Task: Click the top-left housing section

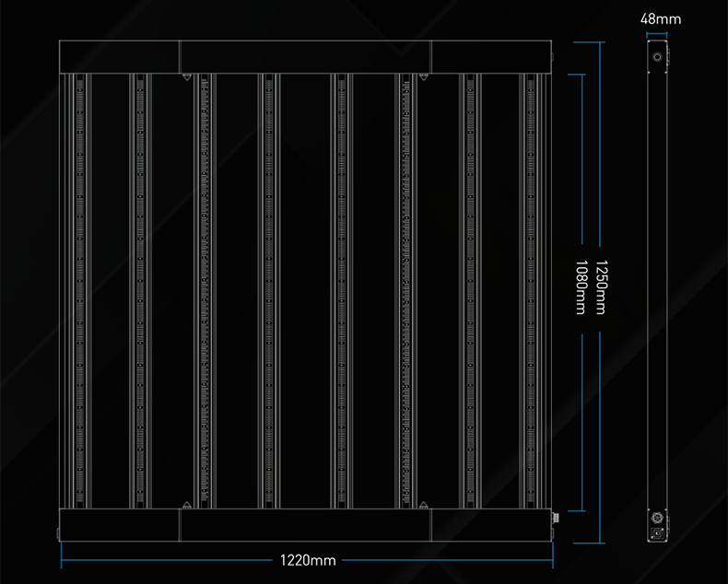Action: [120, 57]
